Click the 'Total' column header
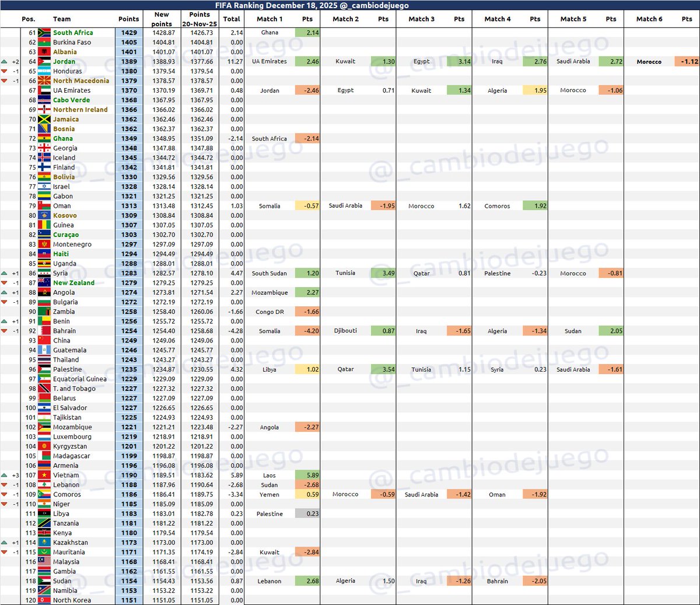 pos(232,19)
